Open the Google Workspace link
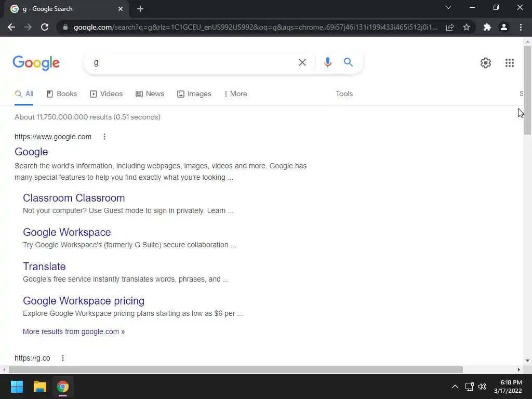This screenshot has height=399, width=532. point(67,232)
